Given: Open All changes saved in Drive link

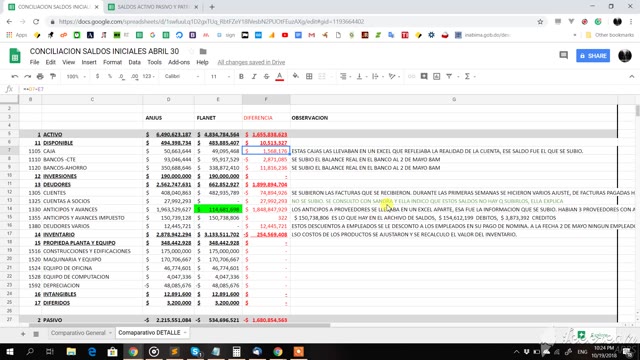Looking at the screenshot, I should (x=251, y=62).
